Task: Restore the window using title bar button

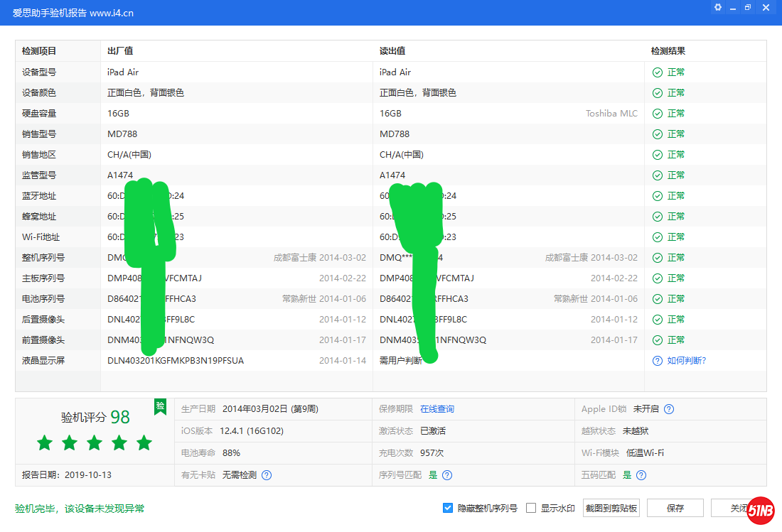Action: (747, 7)
